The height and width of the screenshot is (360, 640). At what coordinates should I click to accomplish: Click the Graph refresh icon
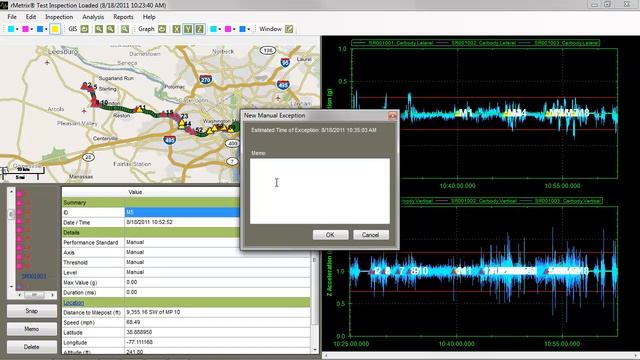[x=162, y=29]
